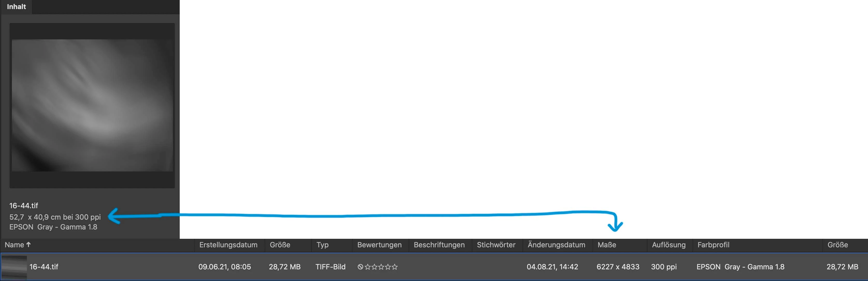
Task: Set rating to four stars
Action: point(388,267)
